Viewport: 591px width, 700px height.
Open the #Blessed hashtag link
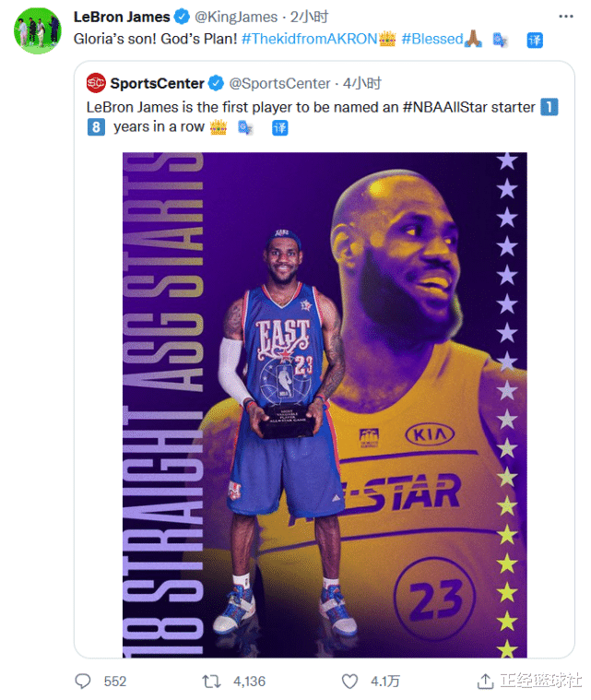432,40
